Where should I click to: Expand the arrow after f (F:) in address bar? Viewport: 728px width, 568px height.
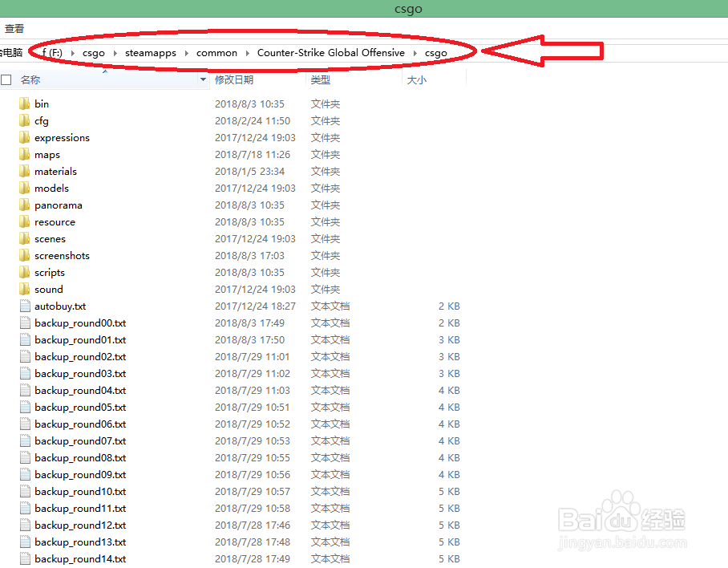click(72, 53)
